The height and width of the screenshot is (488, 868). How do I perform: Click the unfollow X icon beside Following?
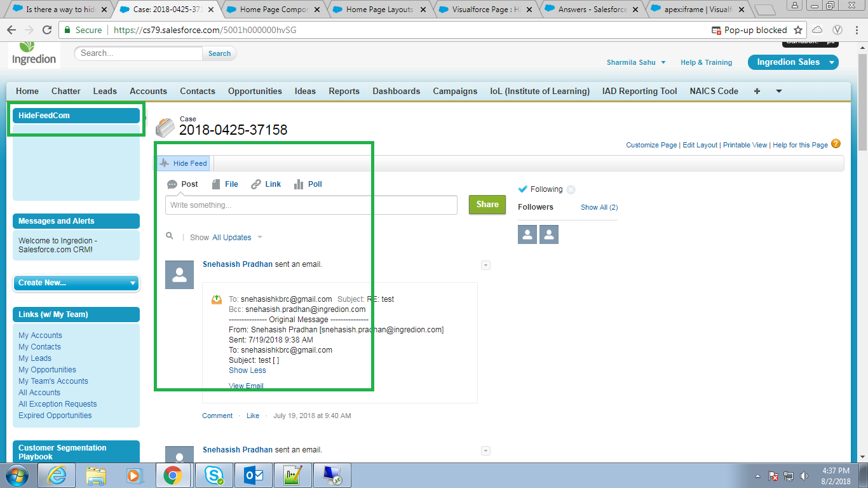571,189
